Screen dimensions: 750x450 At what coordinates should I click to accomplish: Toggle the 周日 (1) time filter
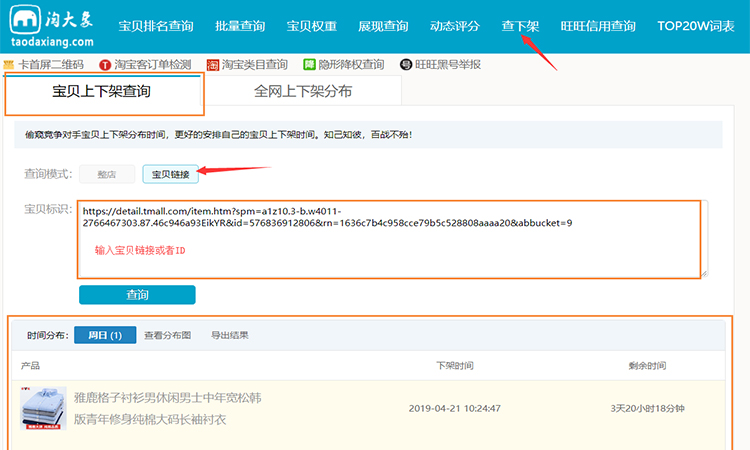click(x=104, y=335)
